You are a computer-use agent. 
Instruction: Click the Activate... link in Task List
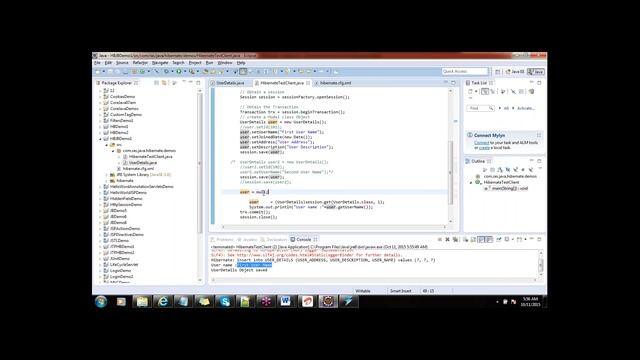coord(526,108)
